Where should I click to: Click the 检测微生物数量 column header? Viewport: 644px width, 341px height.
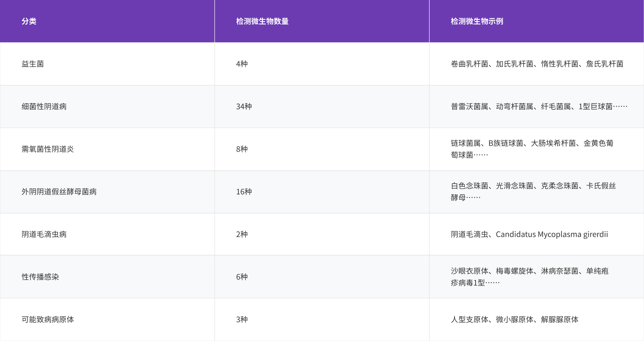point(262,21)
